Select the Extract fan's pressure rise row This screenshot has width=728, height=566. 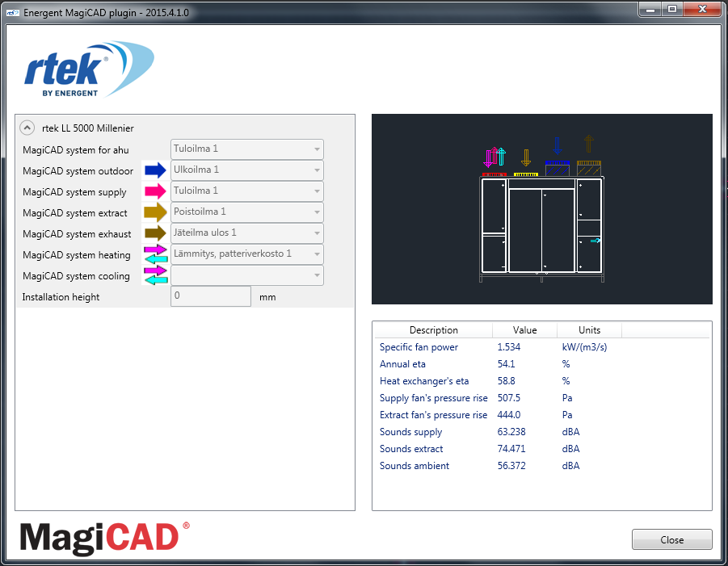coord(542,415)
